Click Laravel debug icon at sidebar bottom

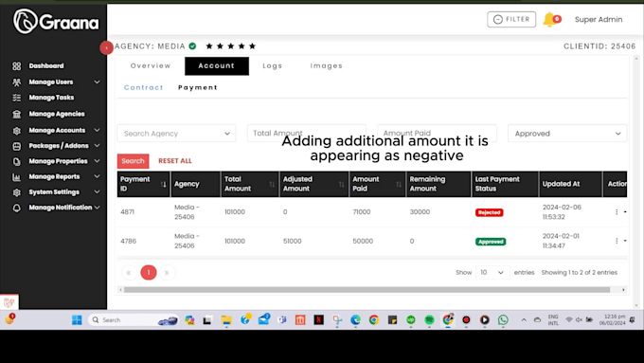[x=9, y=302]
